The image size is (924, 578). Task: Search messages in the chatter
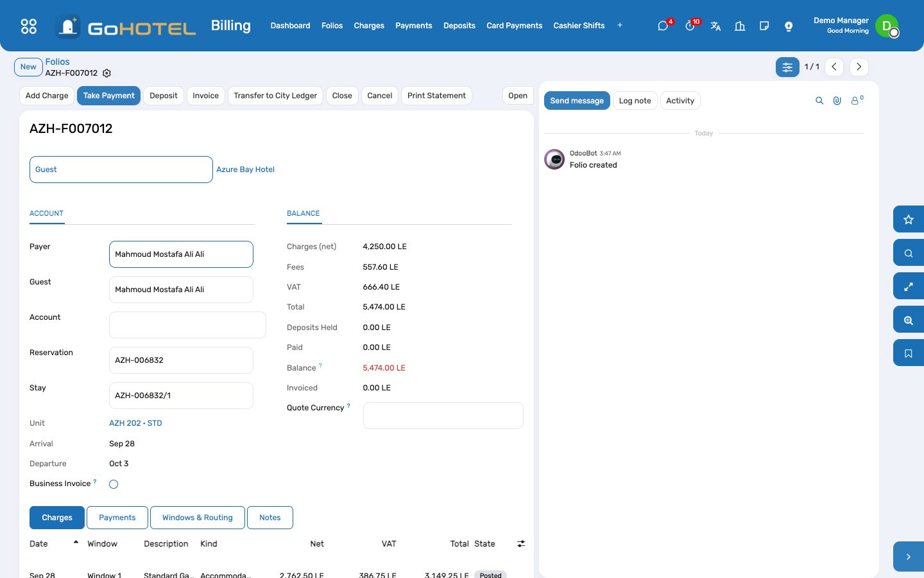[x=819, y=101]
